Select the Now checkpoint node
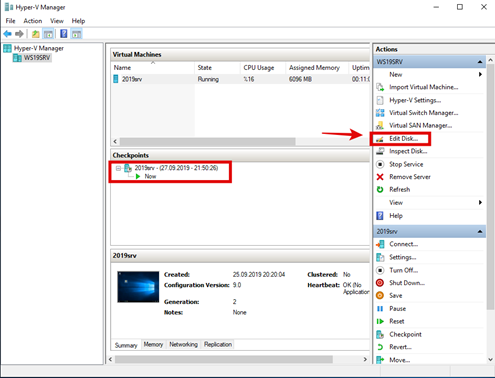 click(x=150, y=176)
